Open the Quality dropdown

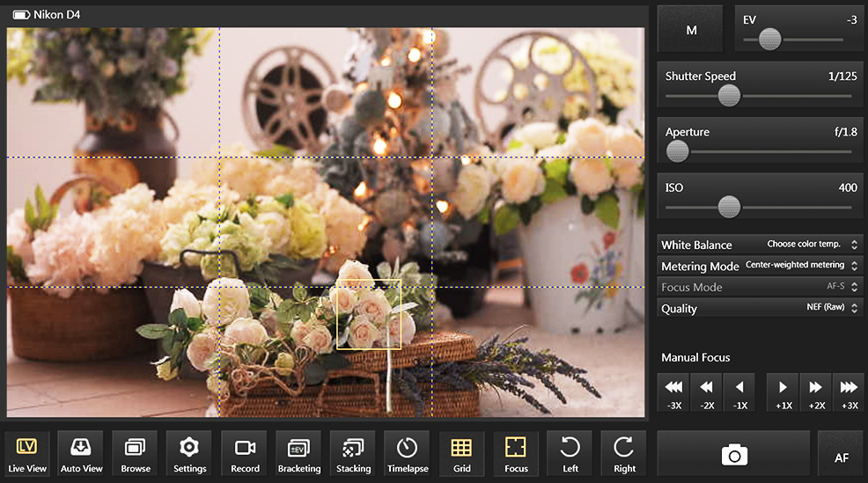click(760, 308)
